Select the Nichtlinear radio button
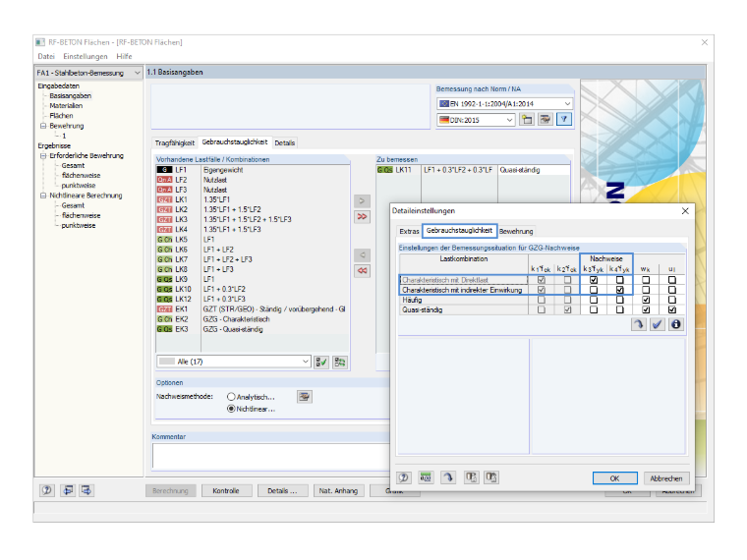Screen dimensions: 747x560 (231, 409)
